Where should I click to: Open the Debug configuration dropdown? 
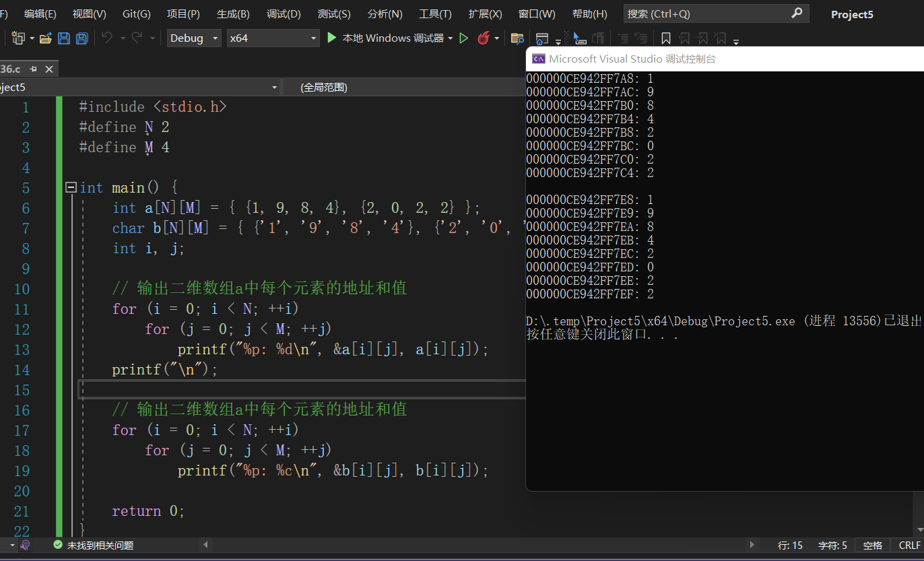194,38
